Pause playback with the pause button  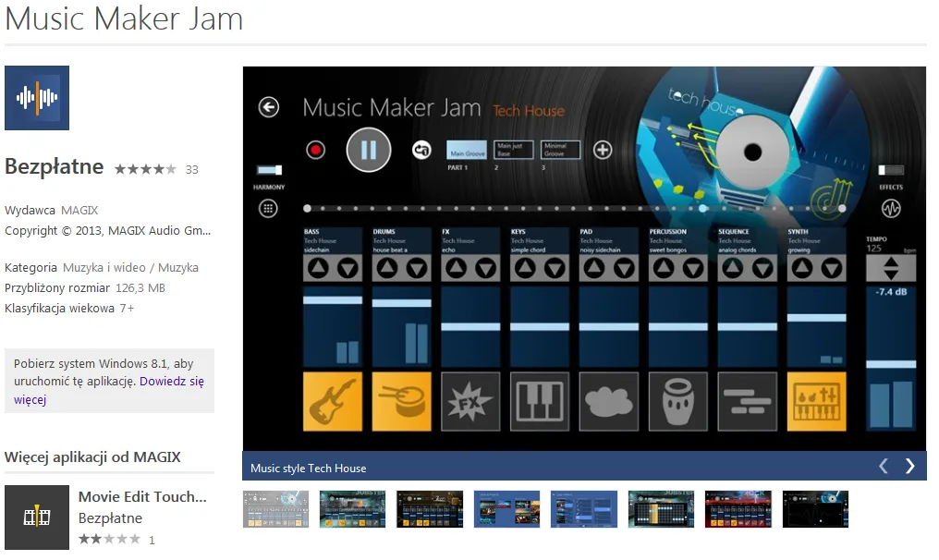pyautogui.click(x=368, y=150)
